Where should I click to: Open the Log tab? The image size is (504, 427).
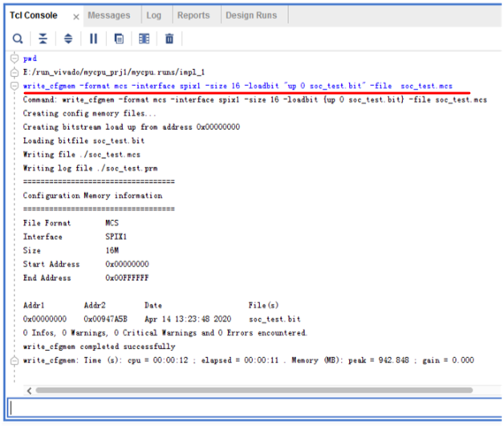(154, 15)
